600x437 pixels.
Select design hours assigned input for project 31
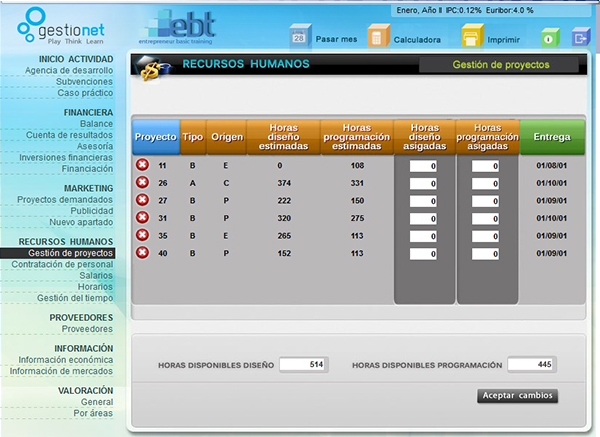click(423, 219)
